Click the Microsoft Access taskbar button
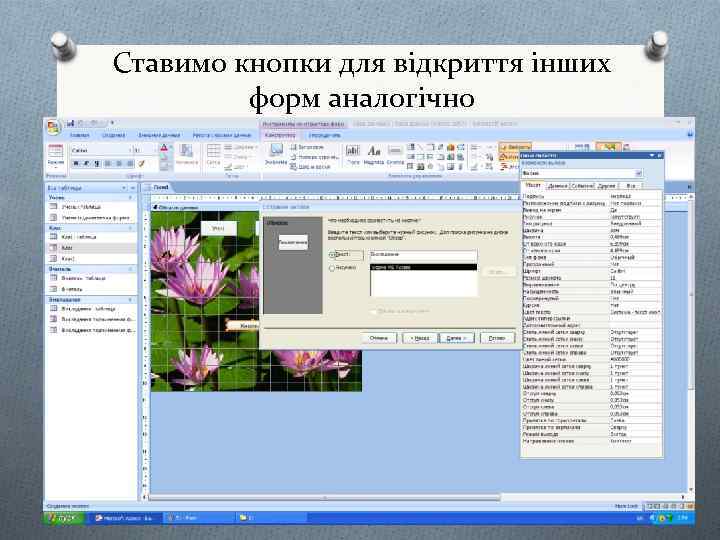 pyautogui.click(x=126, y=518)
